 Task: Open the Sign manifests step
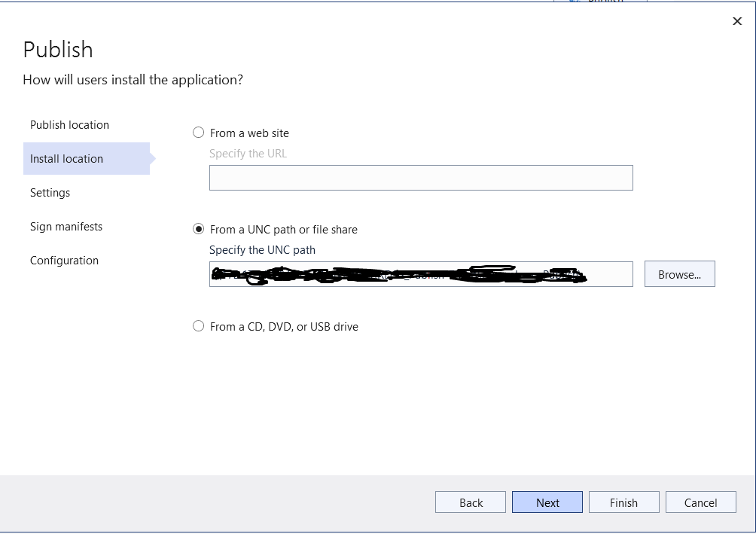click(x=66, y=227)
